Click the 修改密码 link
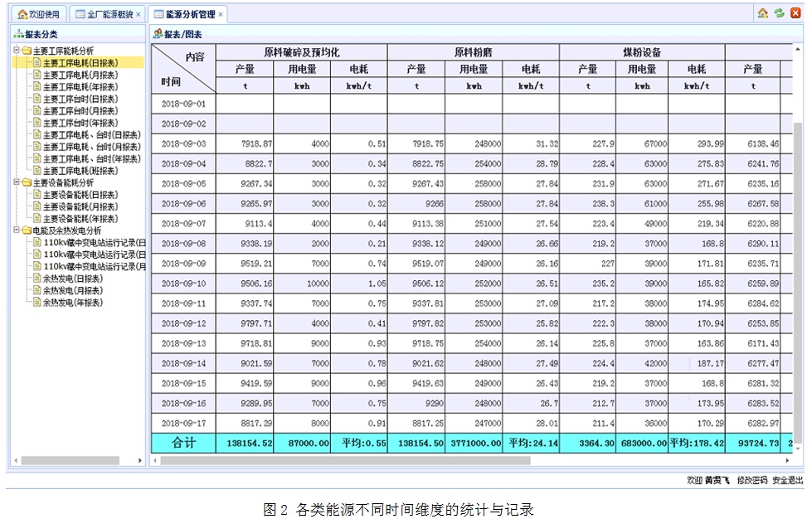The width and height of the screenshot is (812, 519). (x=751, y=480)
